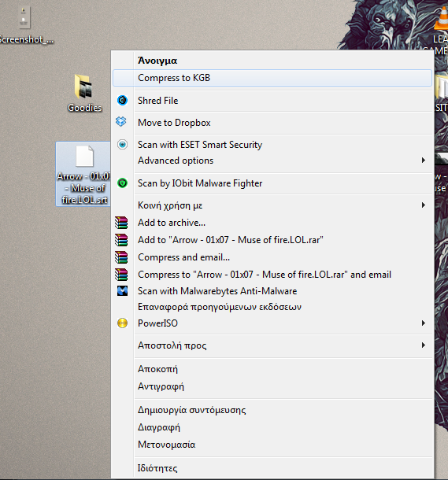Choose Επαναφορά προηγούμενων εκδόσεων
This screenshot has height=480, width=448.
click(x=272, y=307)
